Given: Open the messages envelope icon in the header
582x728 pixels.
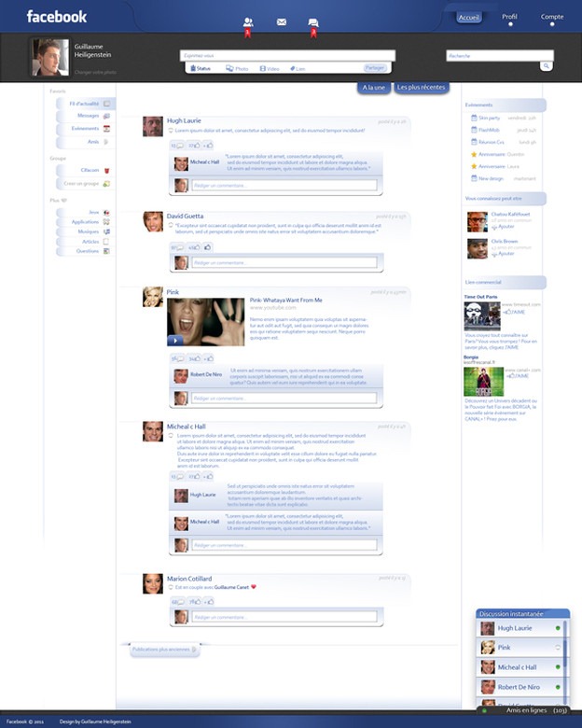Looking at the screenshot, I should [282, 21].
